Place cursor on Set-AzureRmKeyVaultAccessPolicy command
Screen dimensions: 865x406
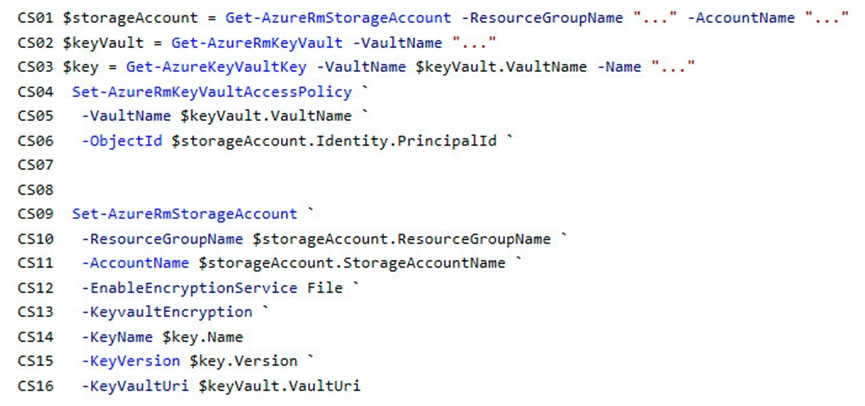click(x=212, y=92)
